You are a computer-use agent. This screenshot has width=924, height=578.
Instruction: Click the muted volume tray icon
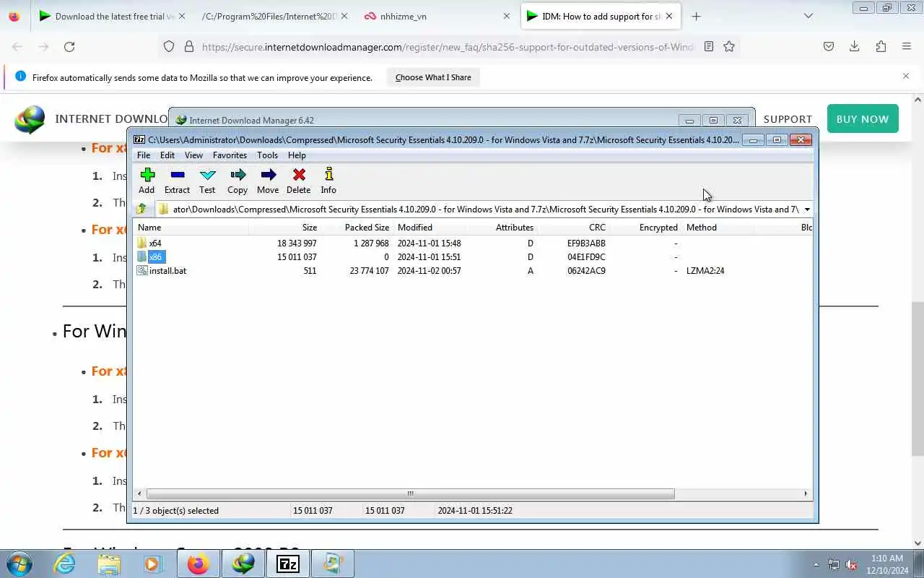coord(852,564)
